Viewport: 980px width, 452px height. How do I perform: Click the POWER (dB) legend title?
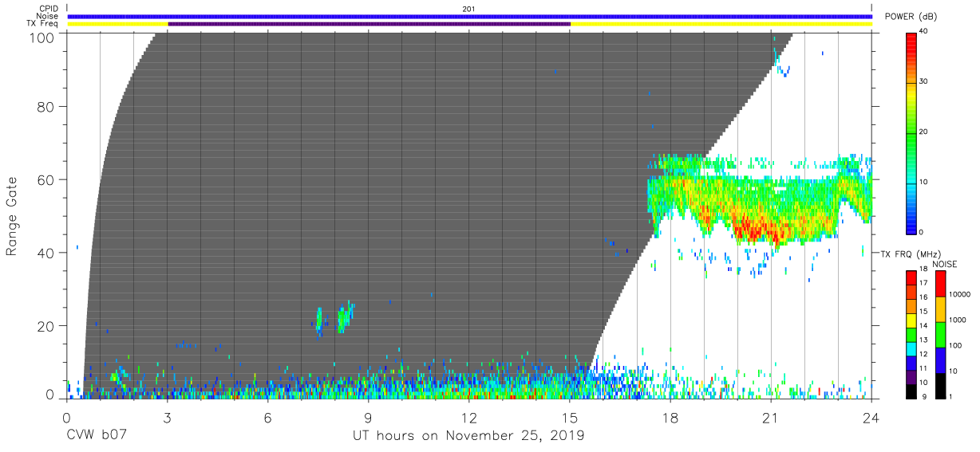(x=911, y=17)
